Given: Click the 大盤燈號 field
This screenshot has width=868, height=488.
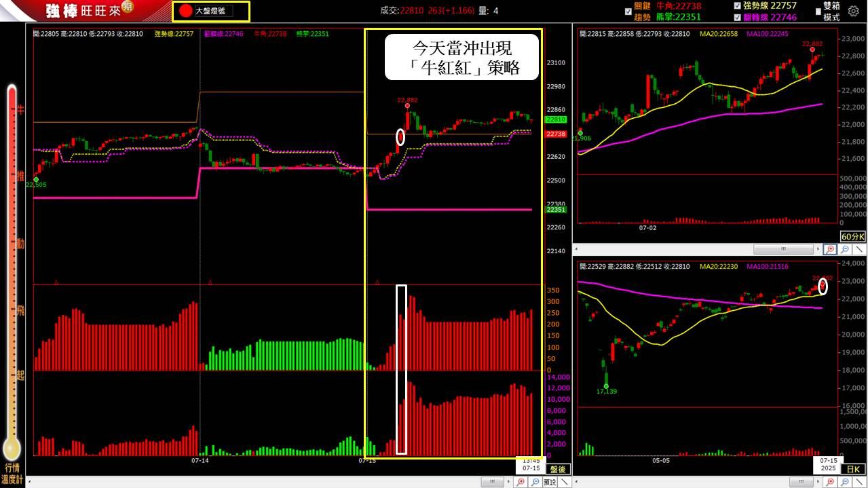Looking at the screenshot, I should (212, 11).
